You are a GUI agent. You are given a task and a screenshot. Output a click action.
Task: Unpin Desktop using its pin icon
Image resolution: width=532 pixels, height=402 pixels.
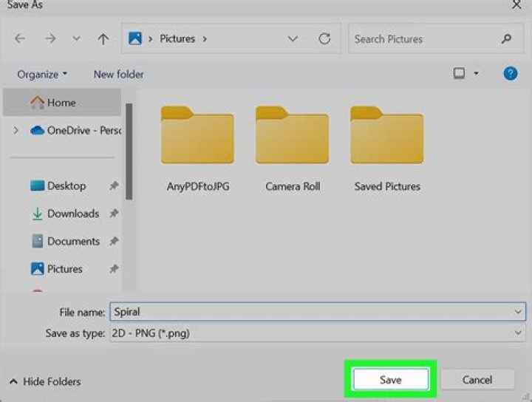pos(114,185)
